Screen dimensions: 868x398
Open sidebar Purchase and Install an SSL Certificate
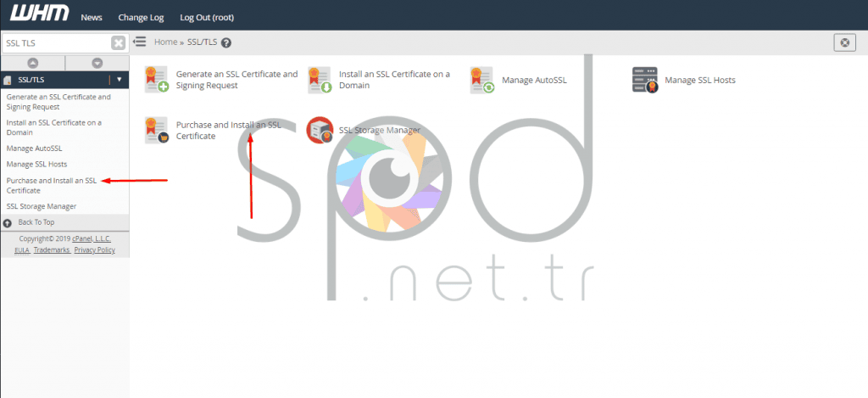51,185
